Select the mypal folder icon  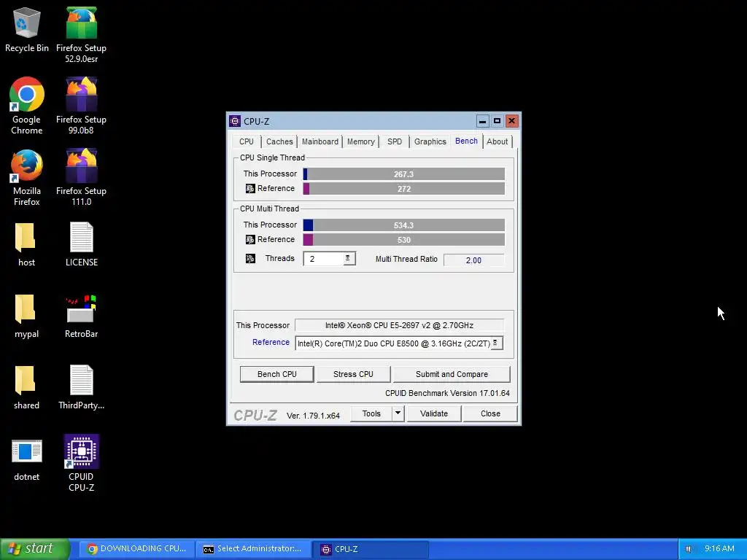(26, 316)
